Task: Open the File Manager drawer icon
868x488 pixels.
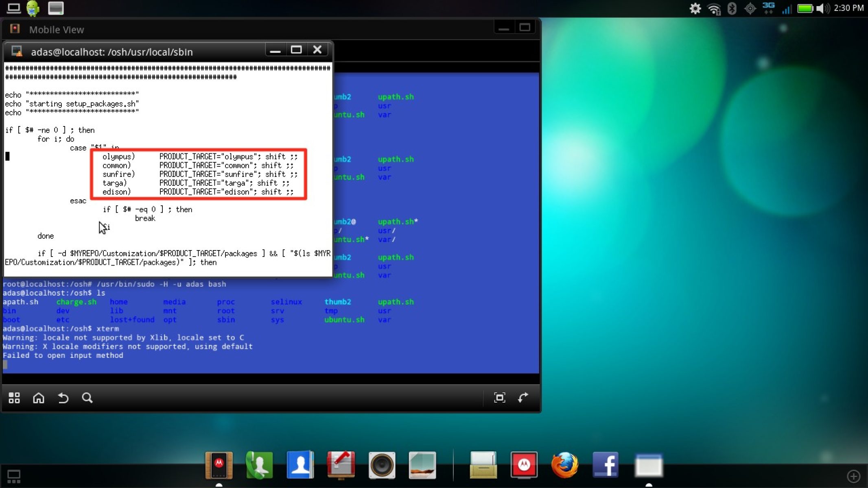Action: pos(483,465)
